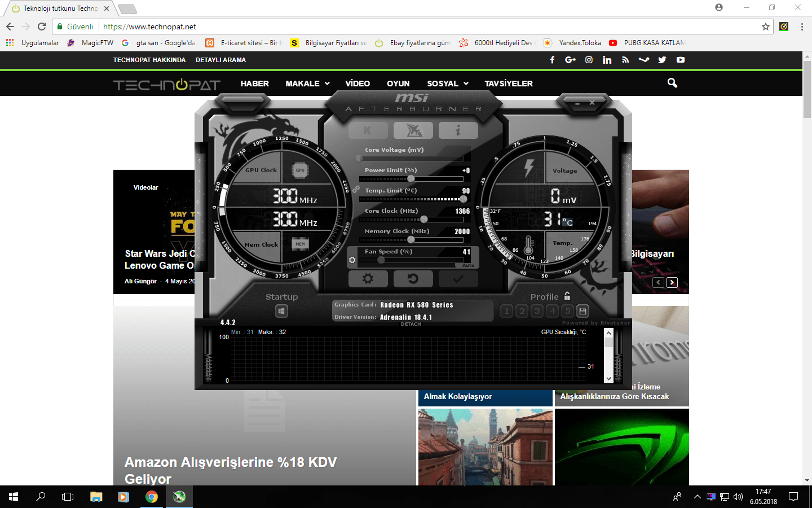Open the Kombustor K button in Afterburner
Screen dimensions: 812x508
(x=368, y=130)
